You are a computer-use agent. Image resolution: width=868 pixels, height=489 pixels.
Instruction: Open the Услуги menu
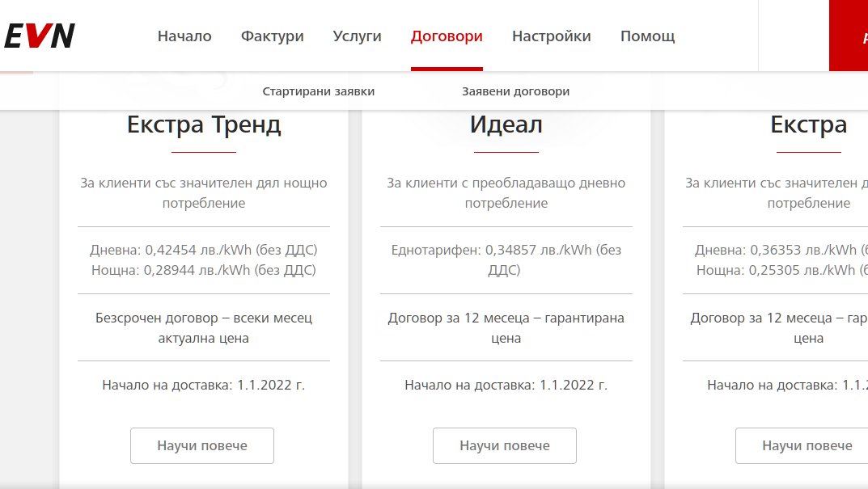(x=357, y=36)
